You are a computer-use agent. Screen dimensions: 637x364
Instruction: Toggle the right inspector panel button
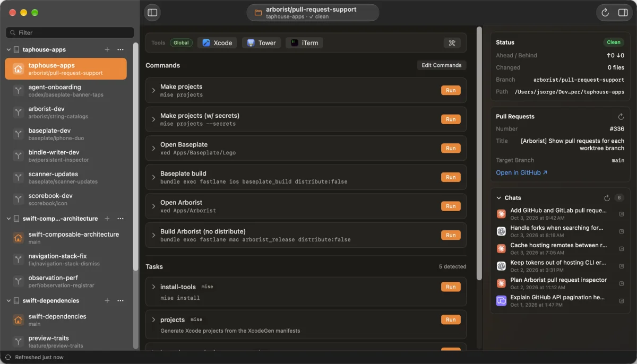point(623,12)
